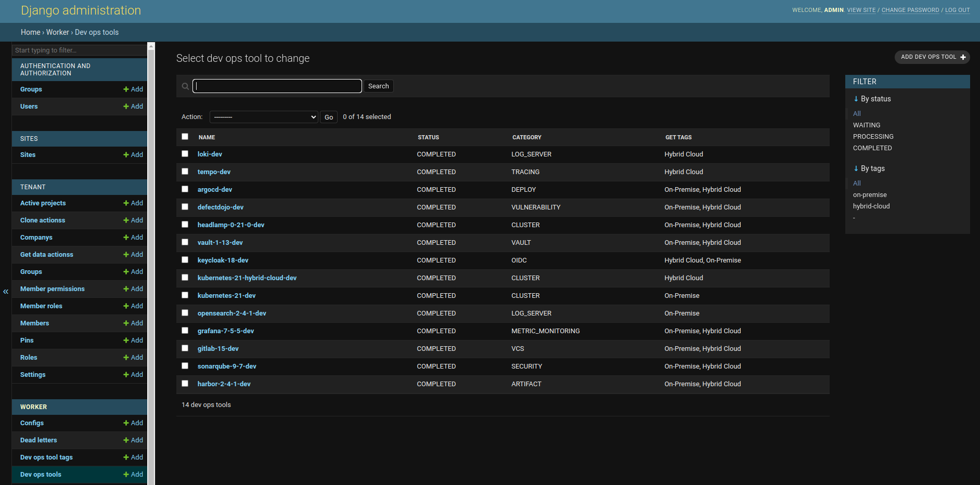Open the sonarqube-9-7-dev entry
The image size is (980, 485).
click(227, 366)
